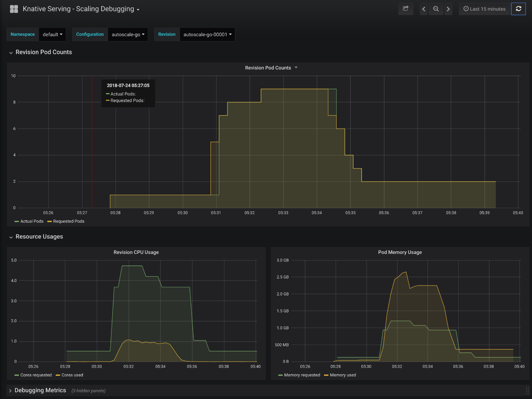Image resolution: width=532 pixels, height=399 pixels.
Task: Click the share dashboard icon
Action: (405, 9)
